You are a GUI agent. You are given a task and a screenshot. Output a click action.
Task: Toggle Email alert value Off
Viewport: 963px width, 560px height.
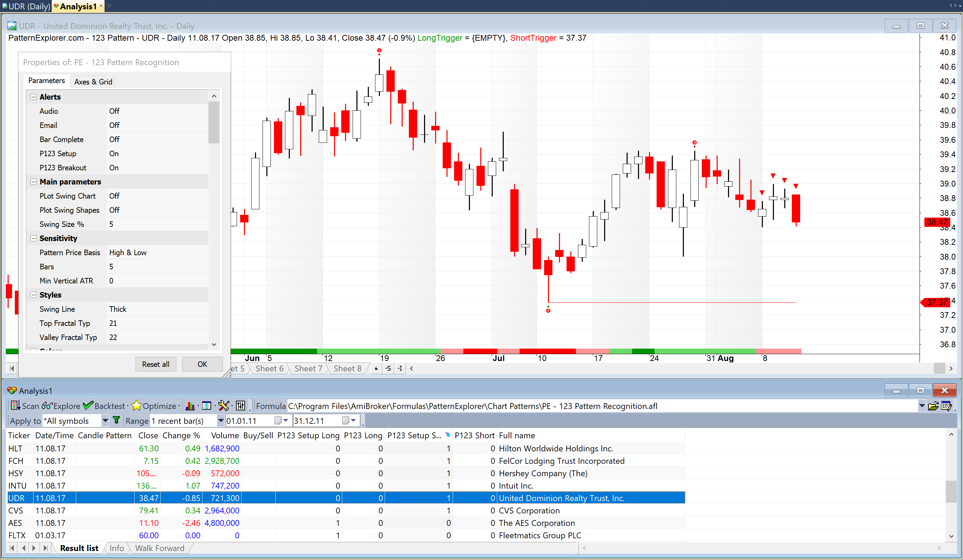[x=157, y=125]
